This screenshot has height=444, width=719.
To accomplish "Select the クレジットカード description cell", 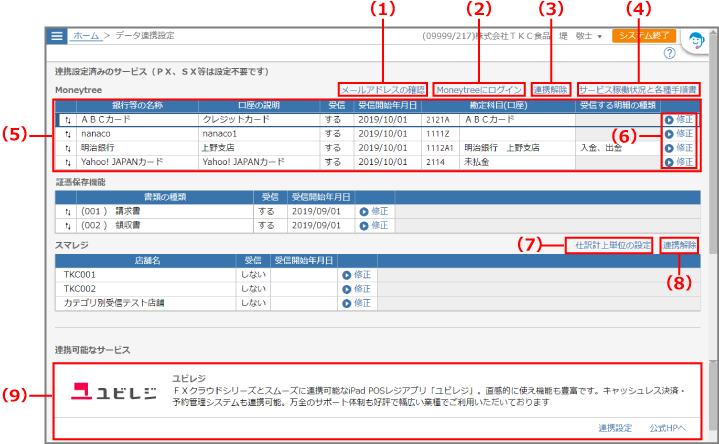I will 259,120.
